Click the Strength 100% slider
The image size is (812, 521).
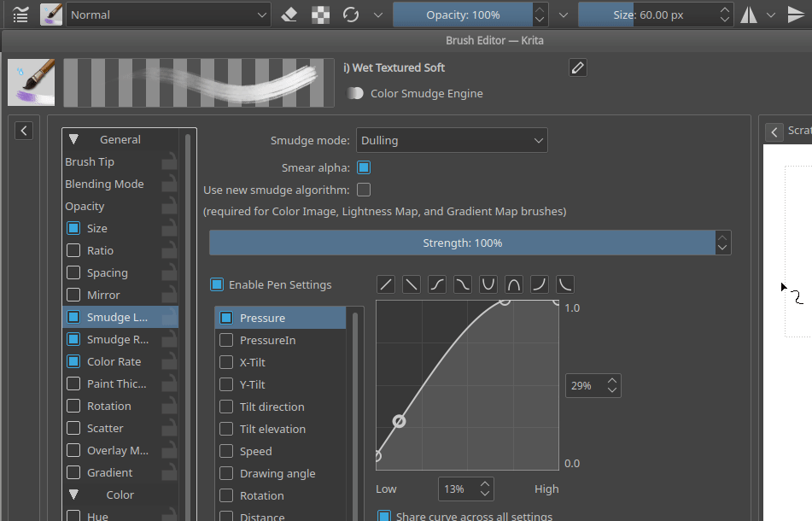[x=462, y=243]
